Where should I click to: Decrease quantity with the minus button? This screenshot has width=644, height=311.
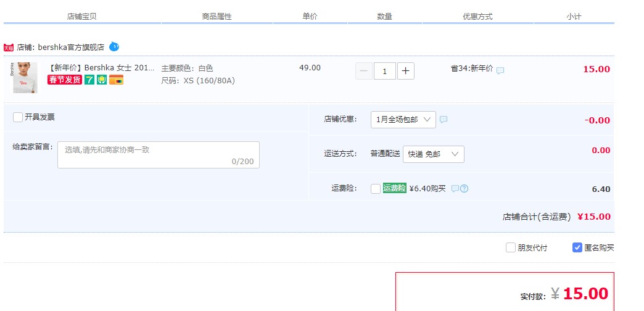coord(364,71)
